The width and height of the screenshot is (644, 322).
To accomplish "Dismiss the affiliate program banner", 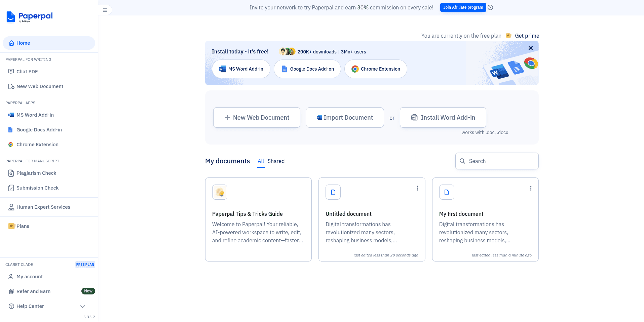I will pyautogui.click(x=490, y=7).
